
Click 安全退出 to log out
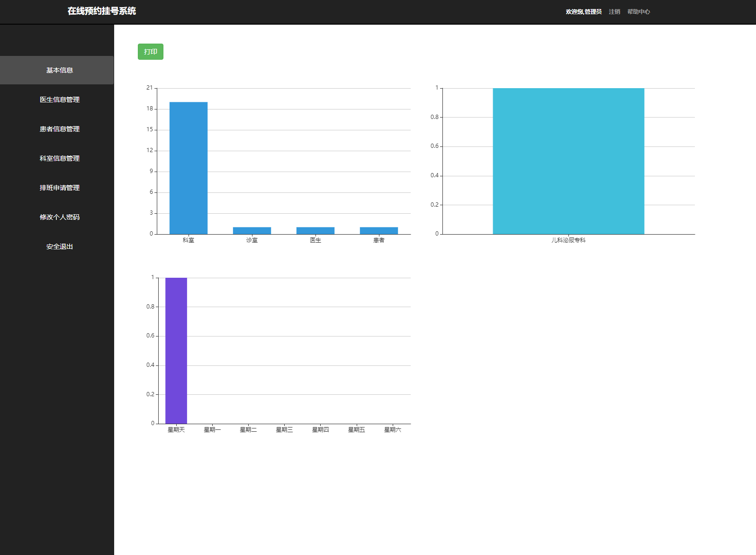tap(59, 246)
